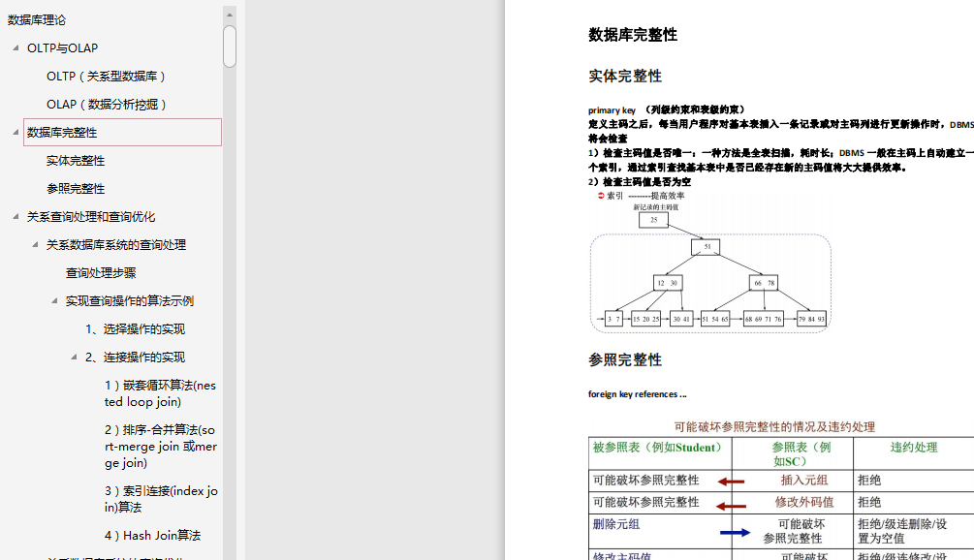The image size is (974, 560).
Task: Click the 数据库完整性 document heading
Action: pyautogui.click(x=631, y=34)
